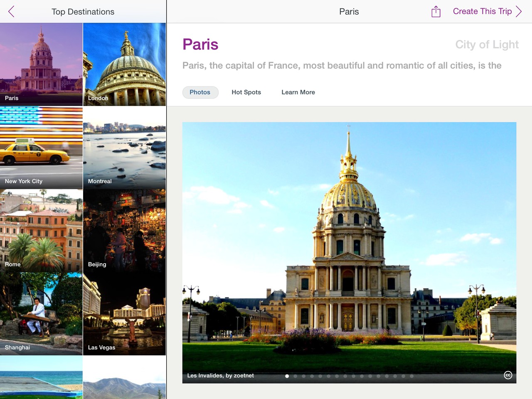Tap Create This Trip

[482, 12]
